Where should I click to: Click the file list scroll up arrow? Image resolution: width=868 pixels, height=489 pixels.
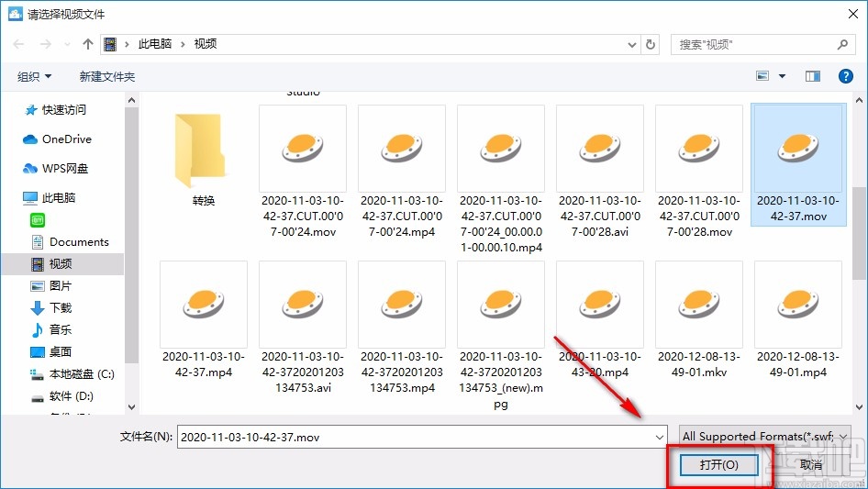click(x=859, y=100)
